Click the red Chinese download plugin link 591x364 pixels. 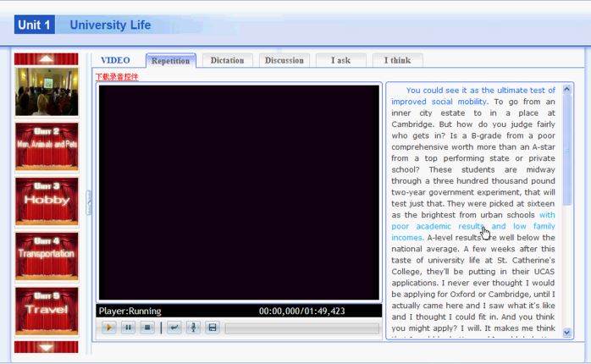pyautogui.click(x=117, y=77)
